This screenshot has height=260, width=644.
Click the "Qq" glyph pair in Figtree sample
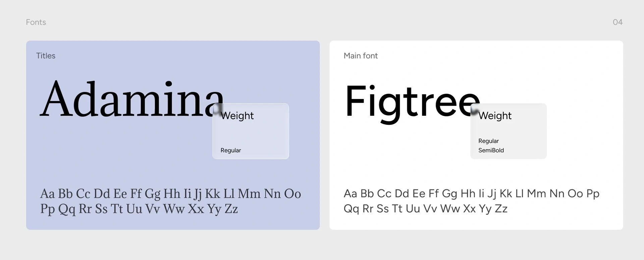click(x=351, y=209)
